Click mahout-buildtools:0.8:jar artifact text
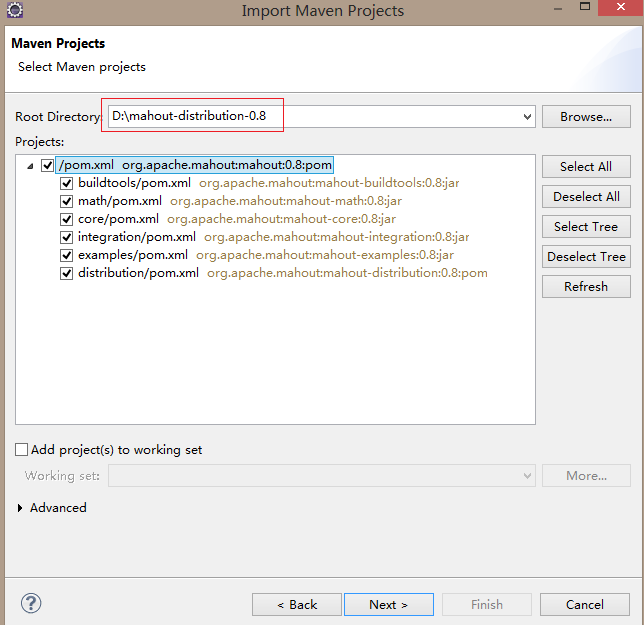644x625 pixels. [x=329, y=183]
